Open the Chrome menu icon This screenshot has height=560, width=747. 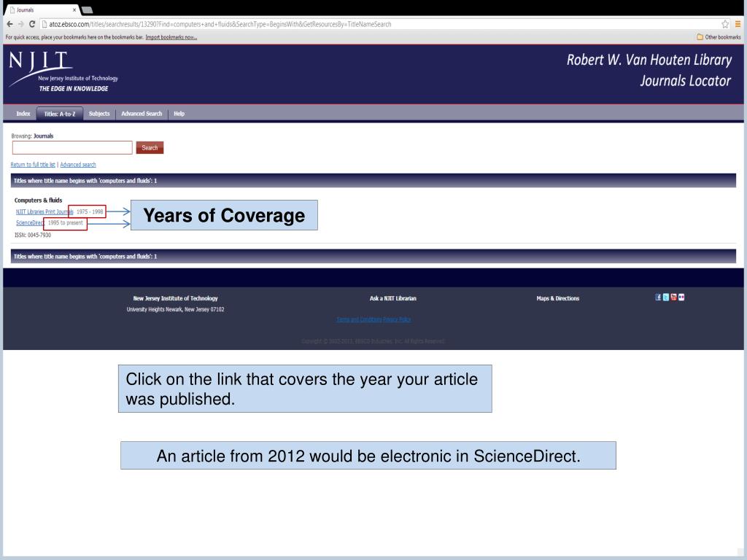point(738,24)
